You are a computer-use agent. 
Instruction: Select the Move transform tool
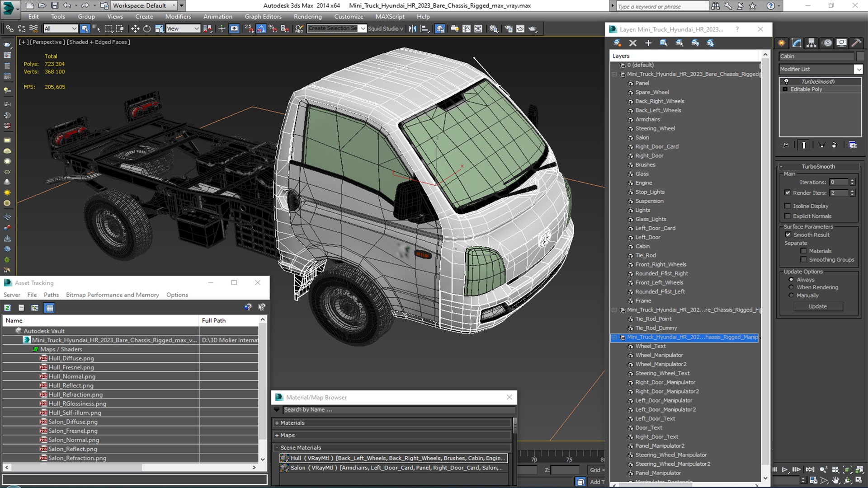pos(135,28)
